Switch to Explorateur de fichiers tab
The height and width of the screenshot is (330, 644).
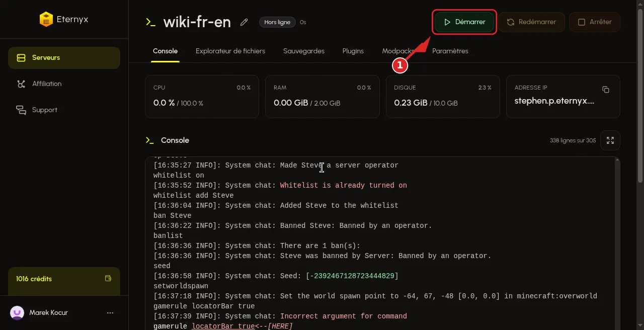[230, 51]
